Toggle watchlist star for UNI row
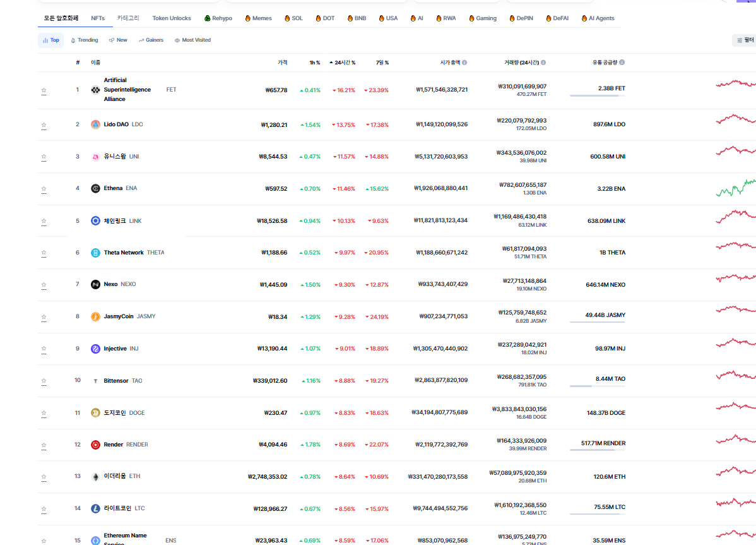Viewport: 756px width, 545px height. coord(44,157)
